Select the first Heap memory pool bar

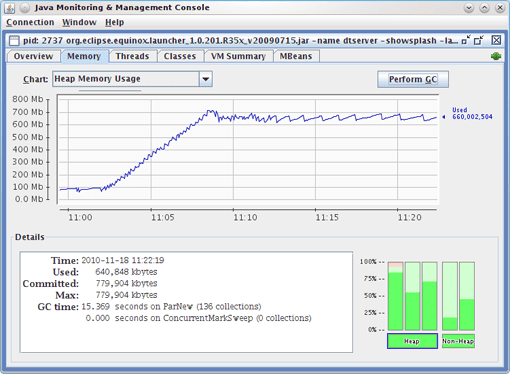pyautogui.click(x=395, y=296)
